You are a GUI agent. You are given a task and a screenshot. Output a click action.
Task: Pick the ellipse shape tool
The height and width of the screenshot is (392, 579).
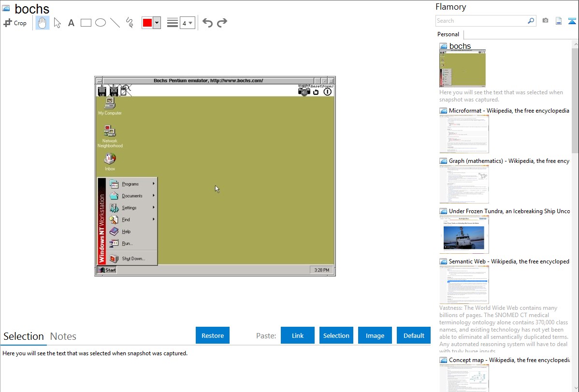(x=101, y=23)
